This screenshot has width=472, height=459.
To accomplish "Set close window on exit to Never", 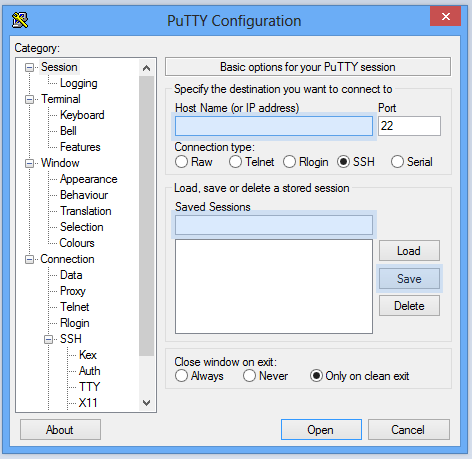I will [249, 376].
